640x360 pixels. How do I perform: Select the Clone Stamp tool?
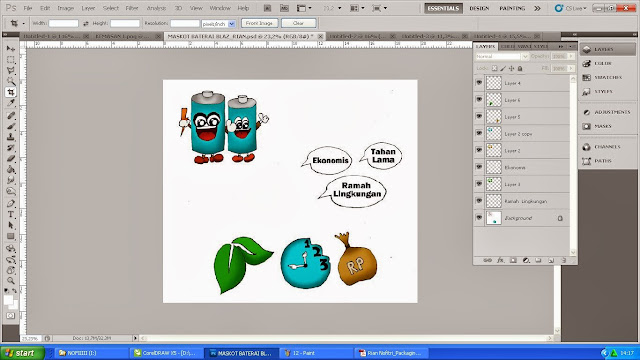tap(11, 137)
